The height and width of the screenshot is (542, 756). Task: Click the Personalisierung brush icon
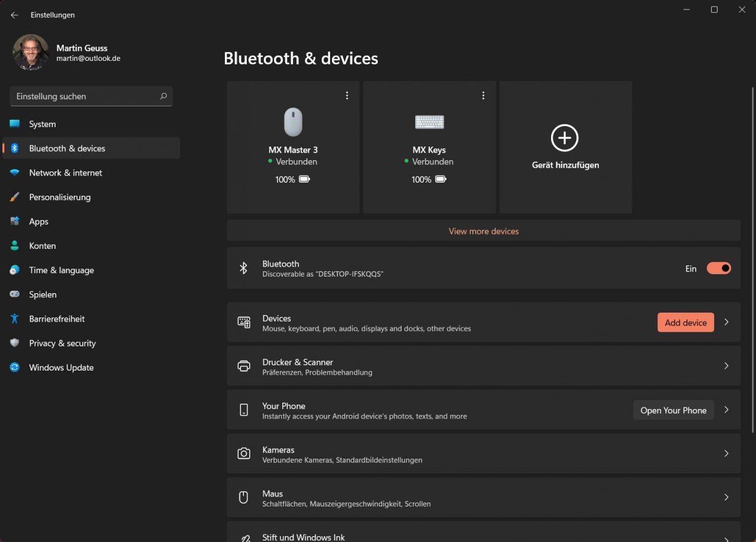(x=15, y=197)
